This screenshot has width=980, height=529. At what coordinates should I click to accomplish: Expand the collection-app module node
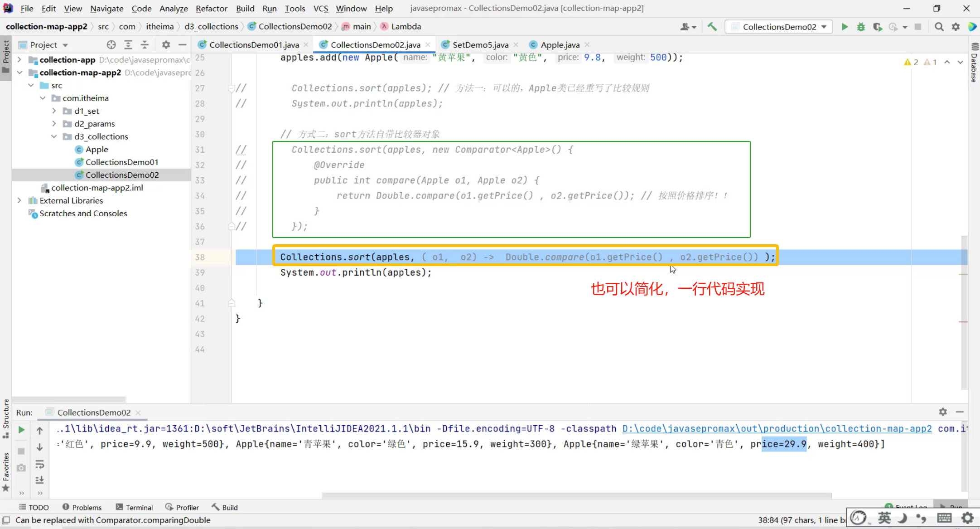point(19,59)
